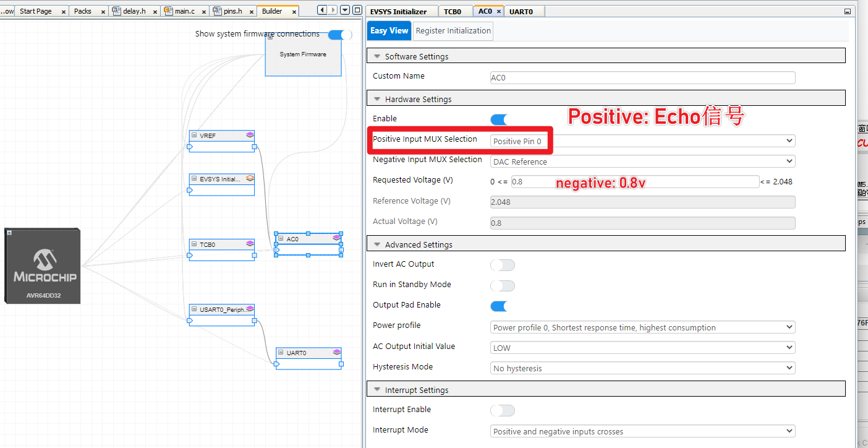868x448 pixels.
Task: Collapse the EVSYS Initializer node minus icon
Action: [194, 178]
